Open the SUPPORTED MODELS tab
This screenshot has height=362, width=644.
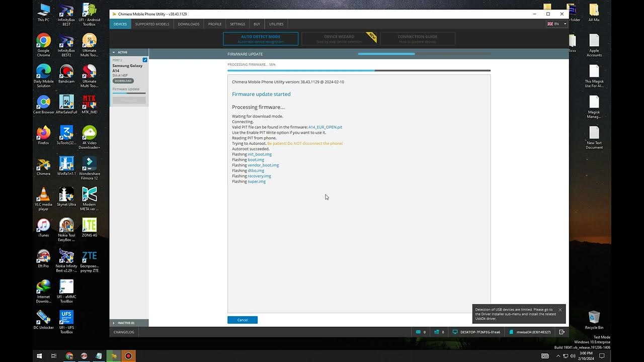152,24
